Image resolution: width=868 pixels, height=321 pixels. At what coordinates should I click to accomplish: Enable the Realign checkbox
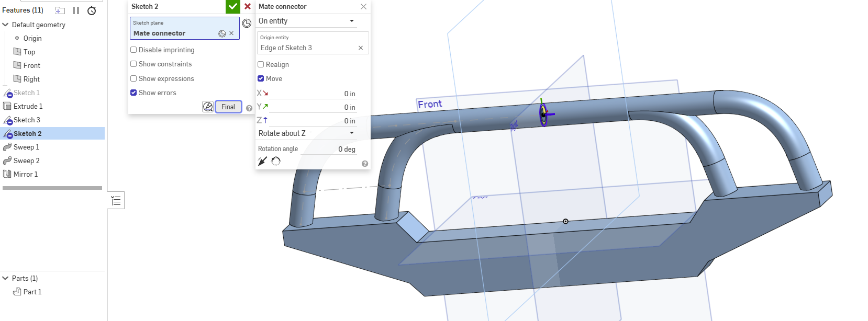click(x=261, y=64)
